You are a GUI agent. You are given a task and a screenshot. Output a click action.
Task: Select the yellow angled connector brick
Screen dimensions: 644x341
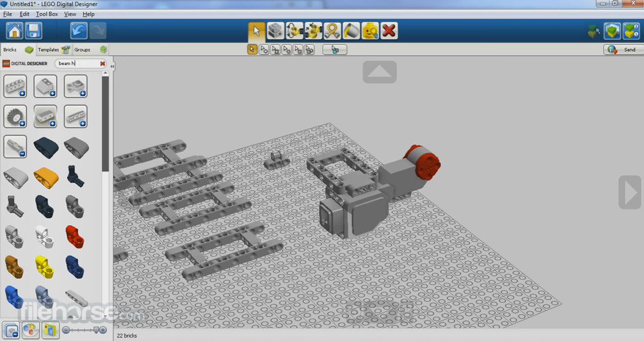44,267
